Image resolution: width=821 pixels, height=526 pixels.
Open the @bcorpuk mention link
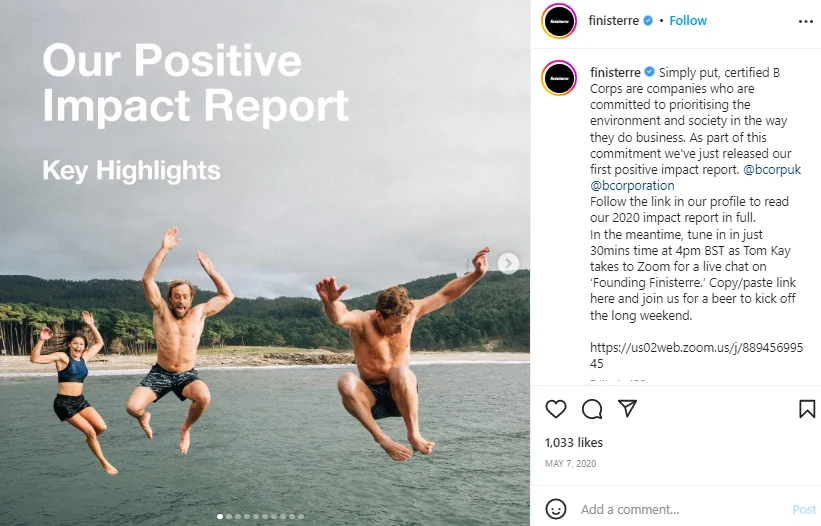click(x=743, y=170)
